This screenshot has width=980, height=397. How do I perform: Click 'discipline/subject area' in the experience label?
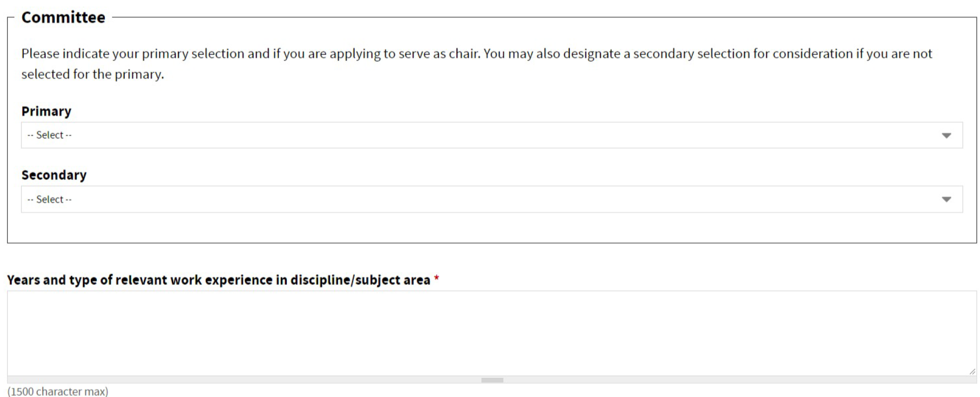pos(360,280)
